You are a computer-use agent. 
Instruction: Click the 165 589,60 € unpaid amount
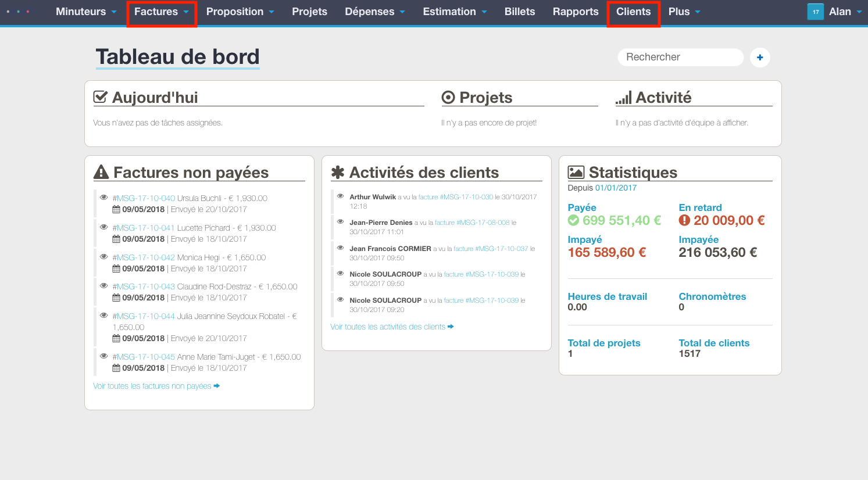coord(607,252)
